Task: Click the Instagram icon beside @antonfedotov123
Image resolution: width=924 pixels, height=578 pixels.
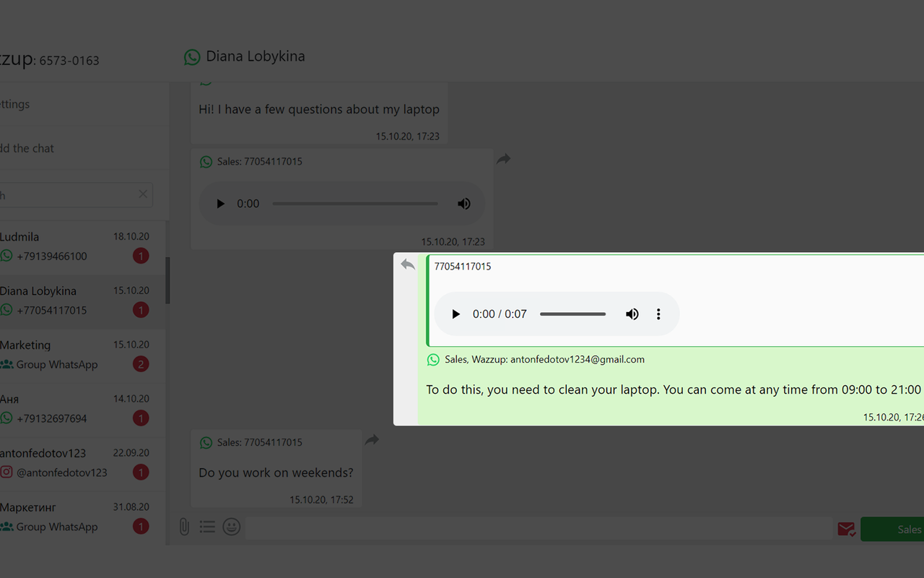Action: (6, 472)
